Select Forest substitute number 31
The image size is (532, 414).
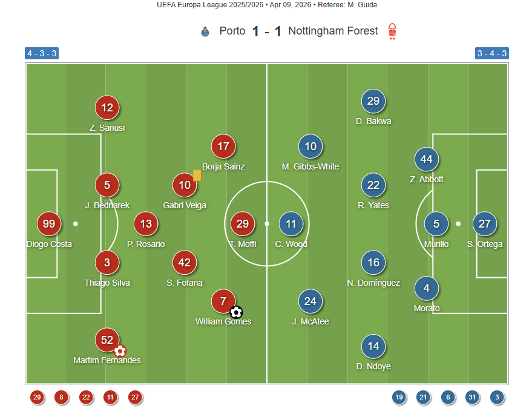pos(472,398)
